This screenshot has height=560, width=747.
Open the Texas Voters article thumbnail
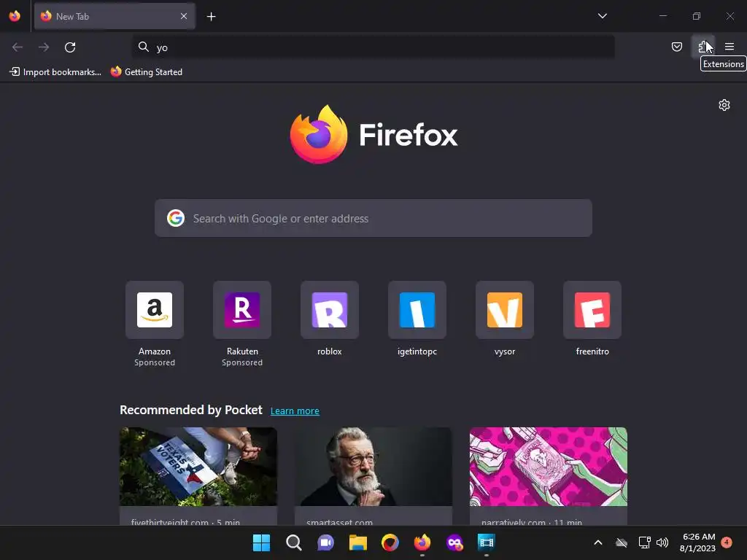click(x=198, y=467)
